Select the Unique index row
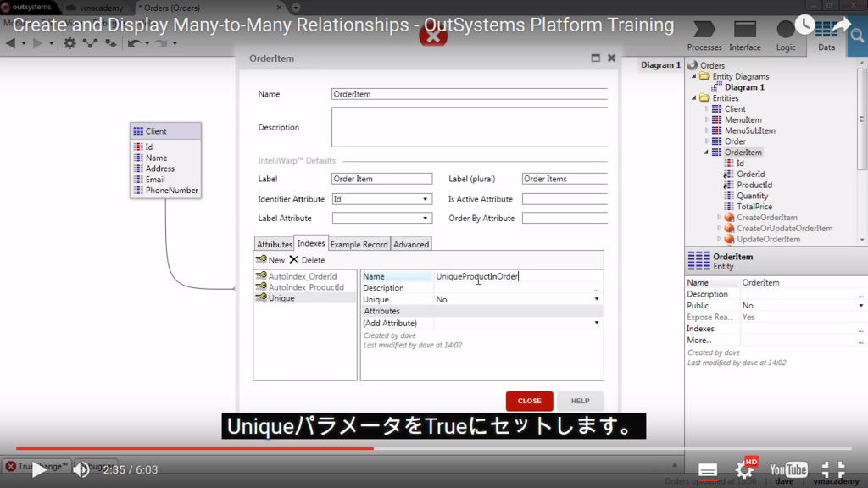The height and width of the screenshot is (488, 868). point(305,297)
